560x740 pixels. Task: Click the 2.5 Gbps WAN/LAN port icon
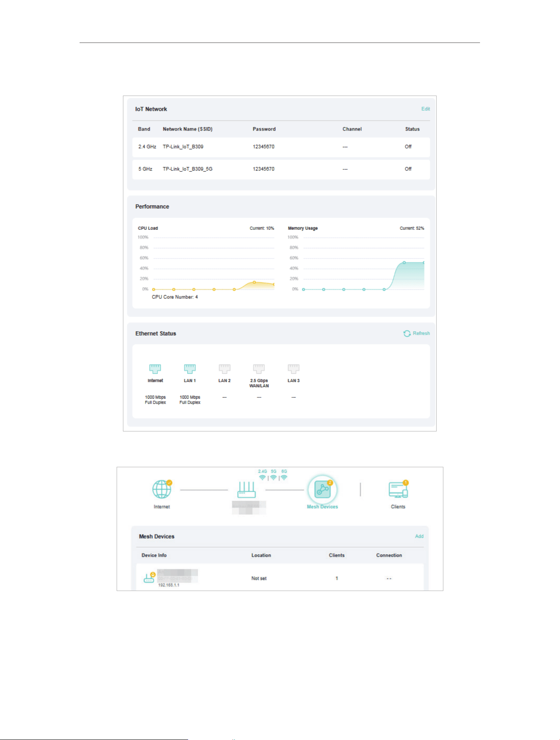pos(259,369)
